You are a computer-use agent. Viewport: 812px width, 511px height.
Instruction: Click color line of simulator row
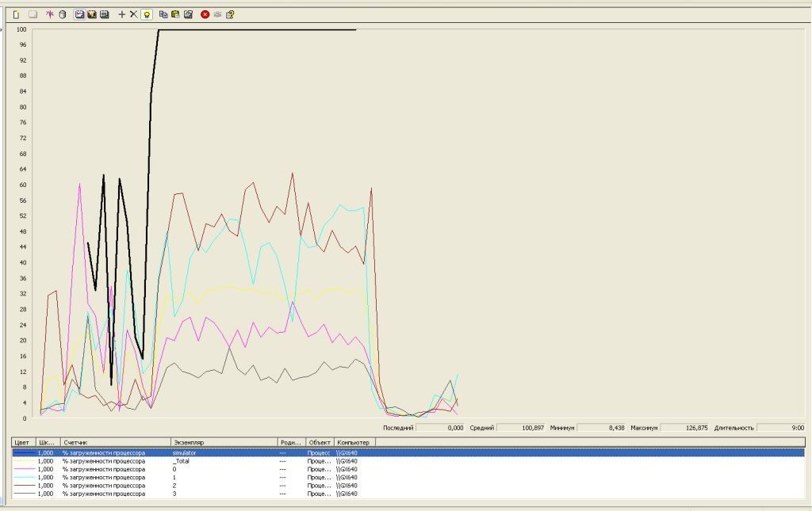24,452
